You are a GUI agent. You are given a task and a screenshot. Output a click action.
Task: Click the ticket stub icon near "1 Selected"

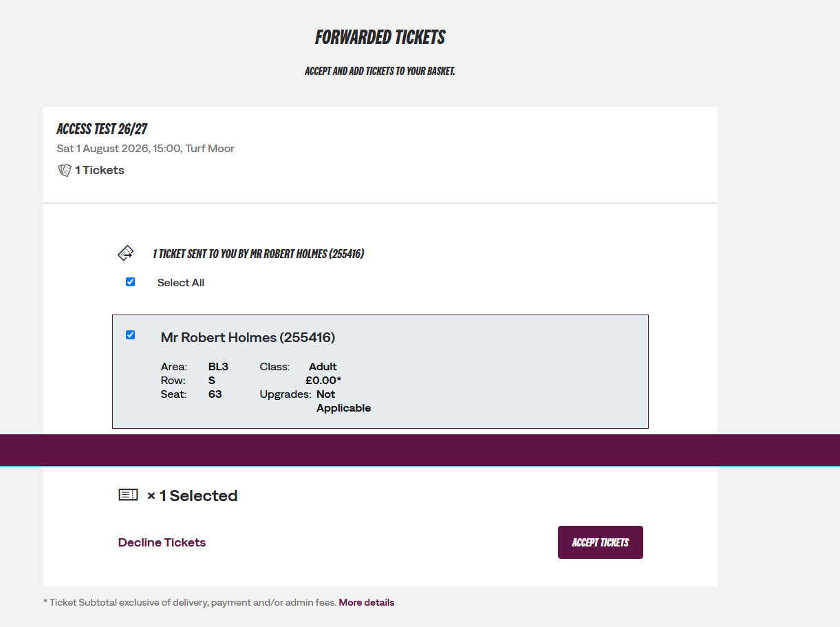(x=128, y=495)
